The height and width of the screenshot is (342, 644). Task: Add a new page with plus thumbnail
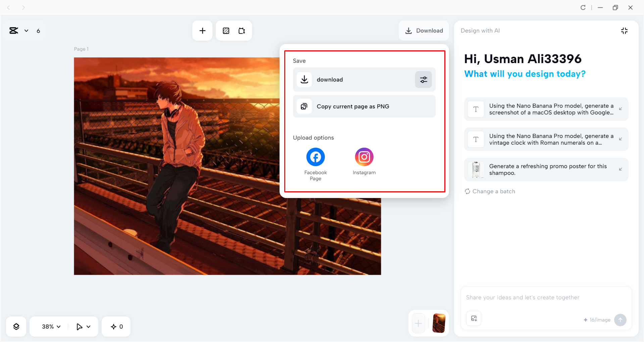tap(418, 324)
